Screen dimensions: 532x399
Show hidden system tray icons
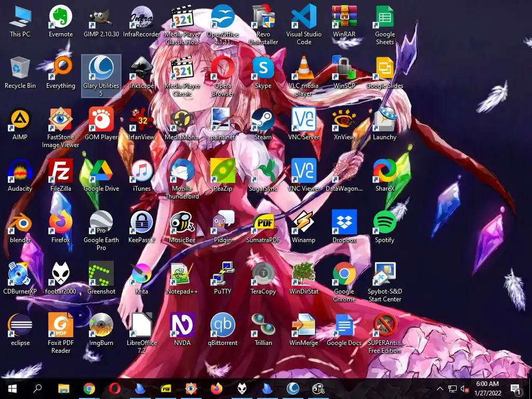coord(440,389)
